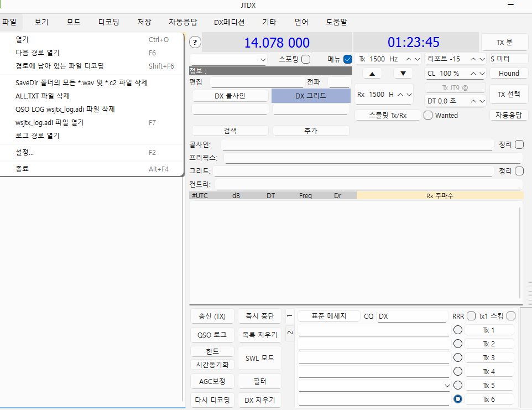The width and height of the screenshot is (532, 410).
Task: Toggle the Hound button
Action: [509, 73]
